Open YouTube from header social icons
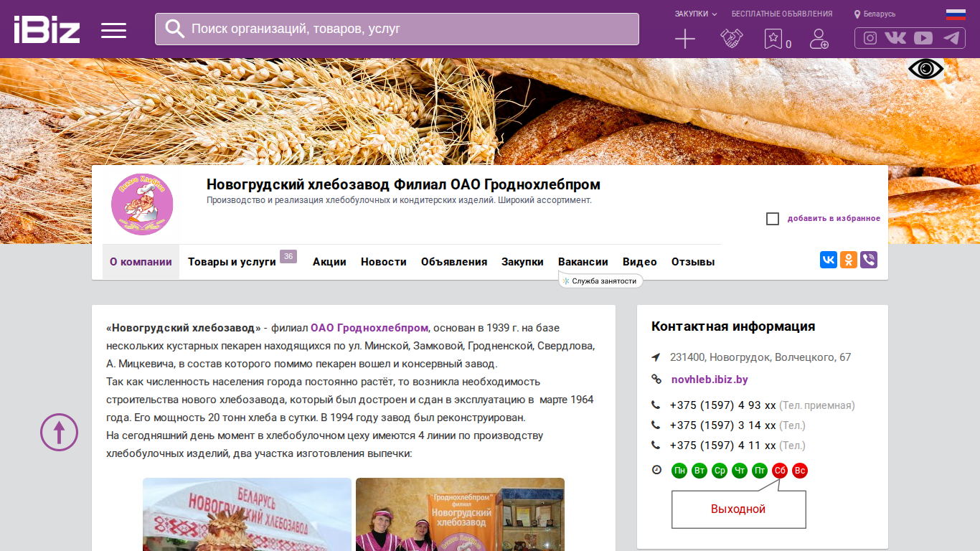Screen dimensions: 980x551 (x=923, y=38)
